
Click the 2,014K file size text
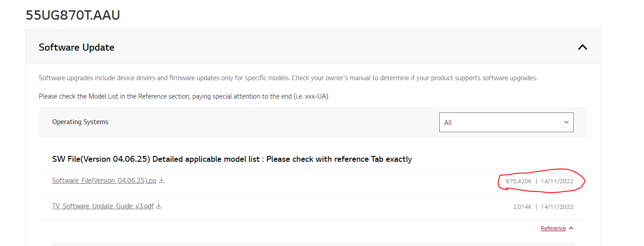click(522, 207)
